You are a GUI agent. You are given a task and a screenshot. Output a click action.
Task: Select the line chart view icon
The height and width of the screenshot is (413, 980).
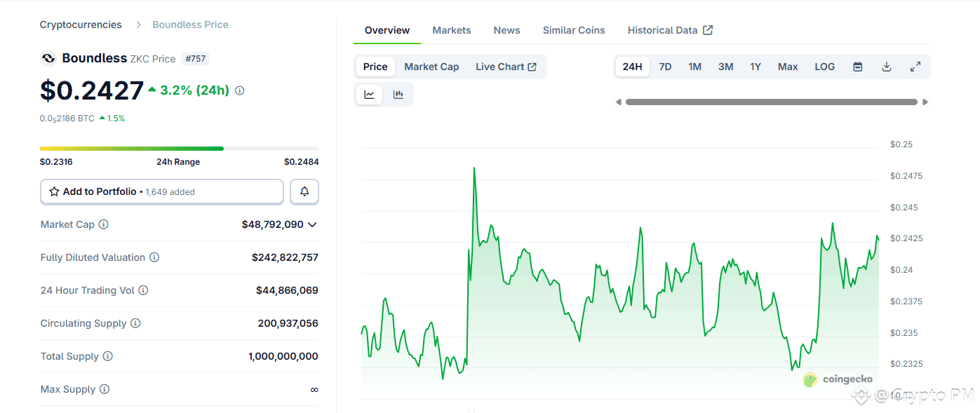coord(370,95)
